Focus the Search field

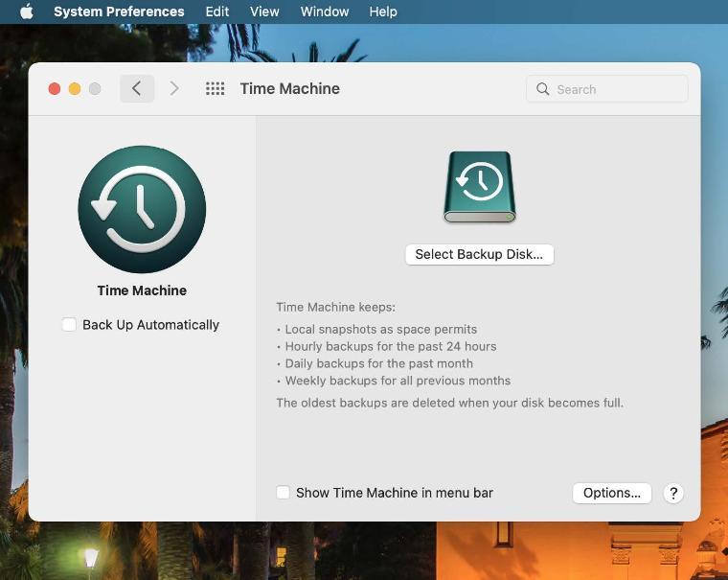coord(606,89)
